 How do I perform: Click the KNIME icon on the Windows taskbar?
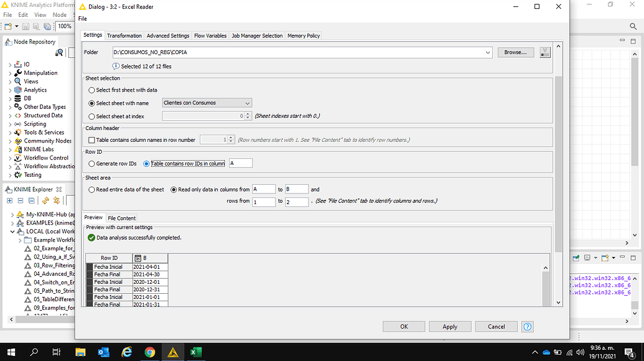(172, 352)
